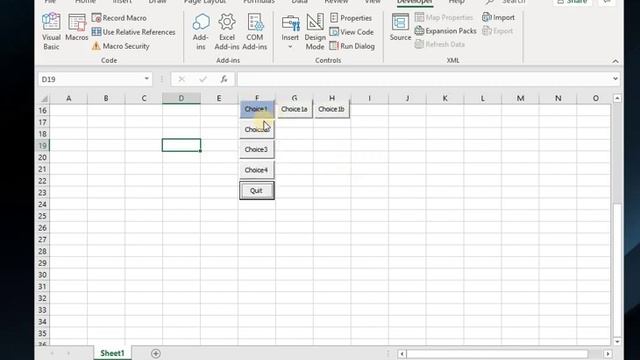Click Run Dialog
The image size is (640, 360).
pyautogui.click(x=352, y=46)
